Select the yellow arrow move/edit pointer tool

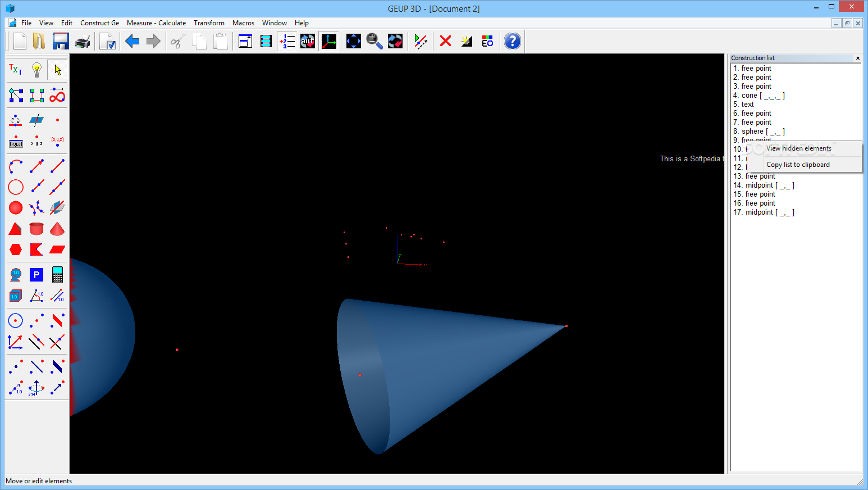(x=57, y=70)
